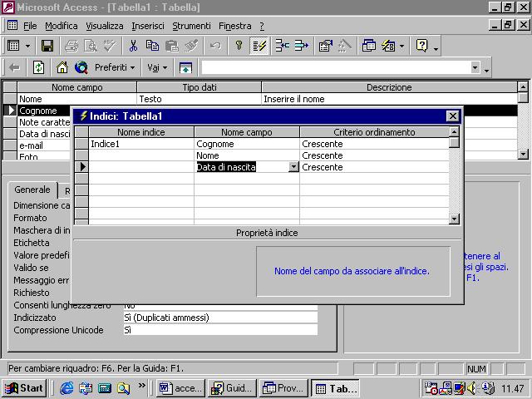Click the Compressione Unicode value field

click(220, 330)
